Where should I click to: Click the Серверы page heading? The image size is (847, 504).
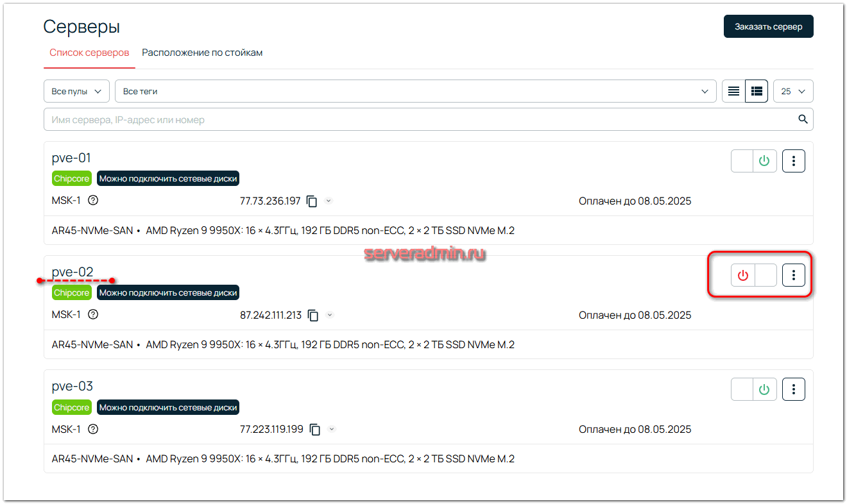pyautogui.click(x=81, y=27)
